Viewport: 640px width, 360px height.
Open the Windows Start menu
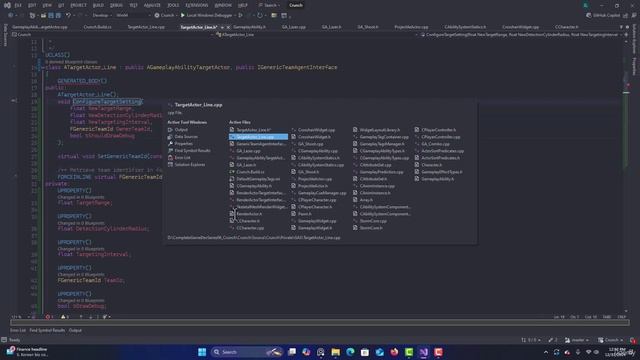click(x=202, y=352)
